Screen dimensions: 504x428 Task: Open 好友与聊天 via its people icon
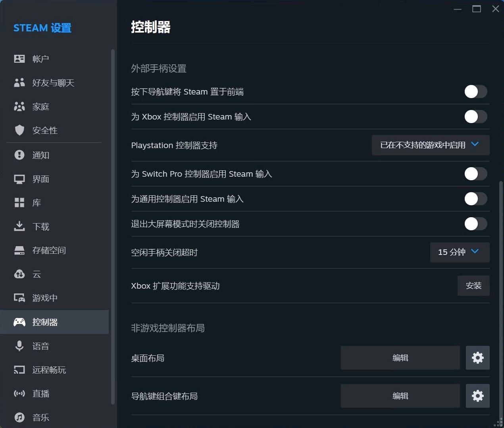click(19, 83)
